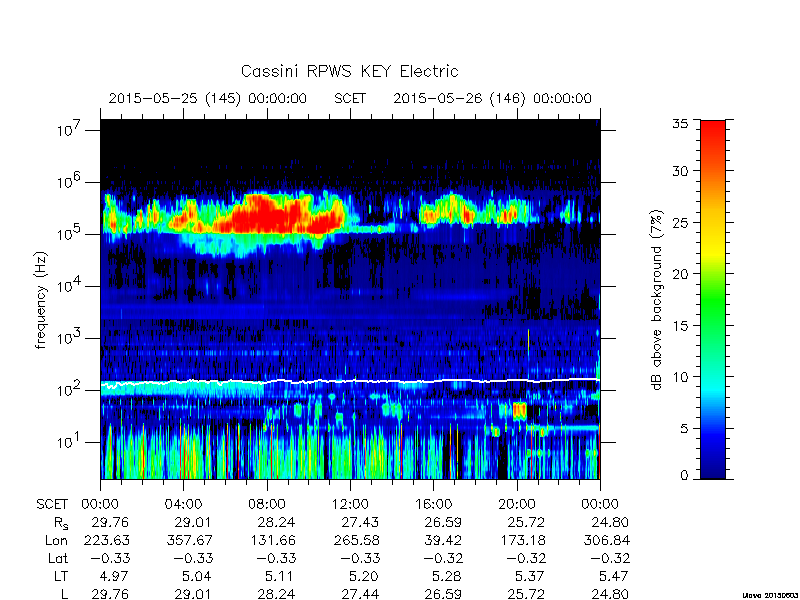Click the LT value 5.04

pos(197,577)
